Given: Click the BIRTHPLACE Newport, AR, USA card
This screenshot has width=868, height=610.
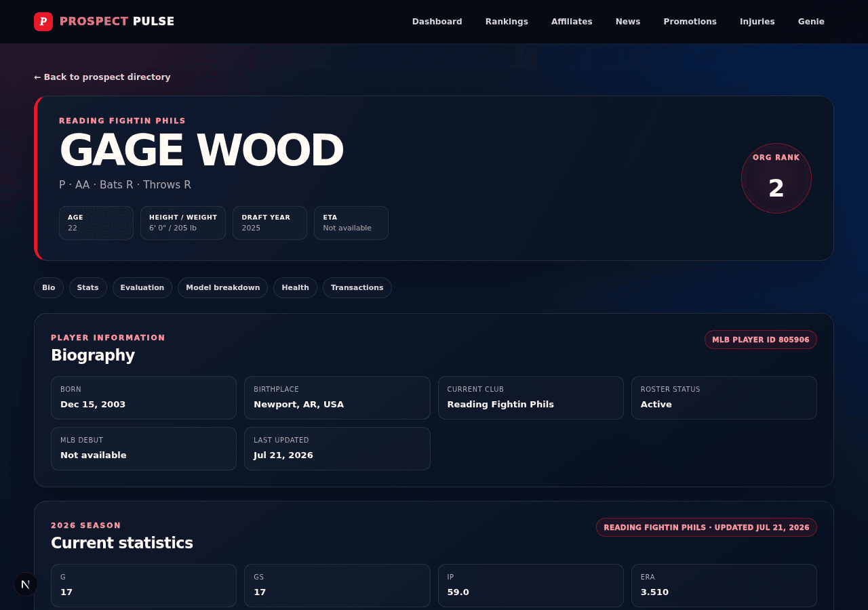Looking at the screenshot, I should point(337,398).
